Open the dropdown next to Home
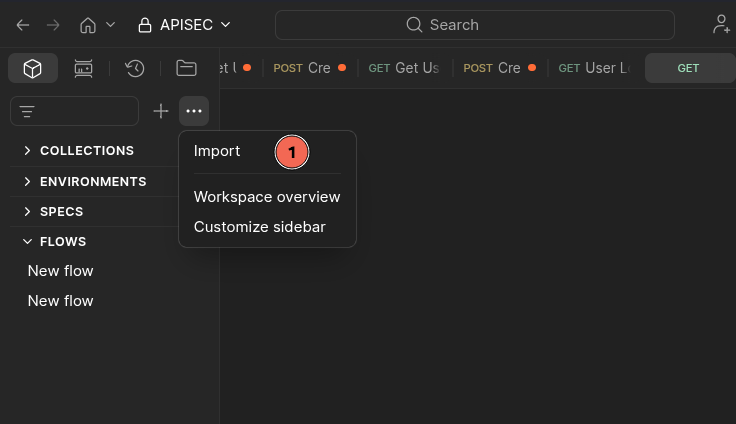This screenshot has width=736, height=424. coord(110,24)
